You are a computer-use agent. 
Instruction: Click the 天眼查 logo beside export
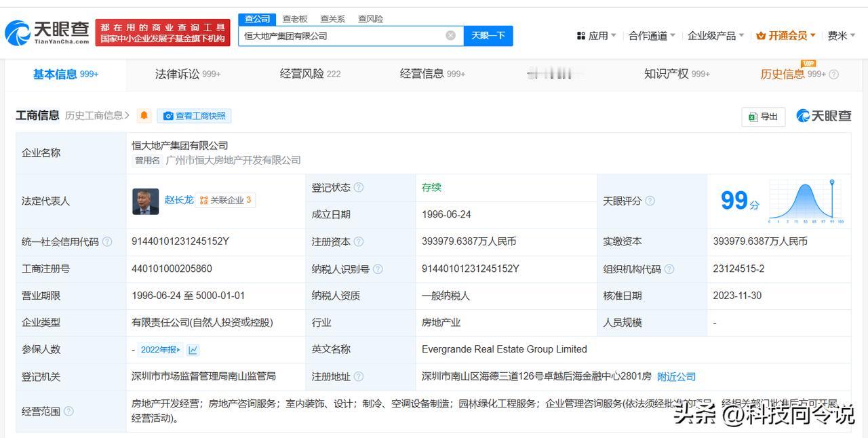click(823, 116)
